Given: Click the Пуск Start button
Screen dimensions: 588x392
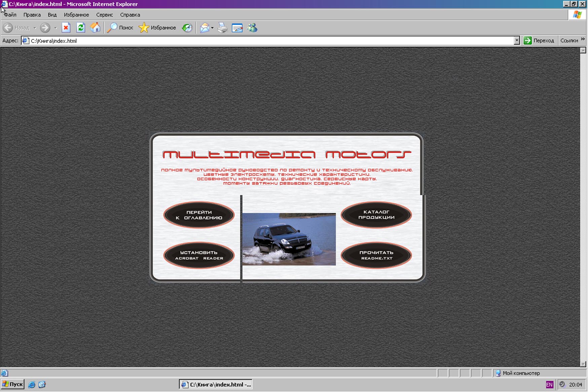Looking at the screenshot, I should tap(13, 384).
